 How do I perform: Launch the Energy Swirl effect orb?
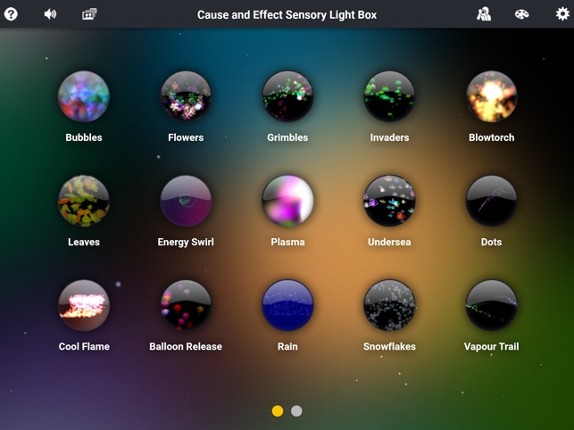[186, 201]
